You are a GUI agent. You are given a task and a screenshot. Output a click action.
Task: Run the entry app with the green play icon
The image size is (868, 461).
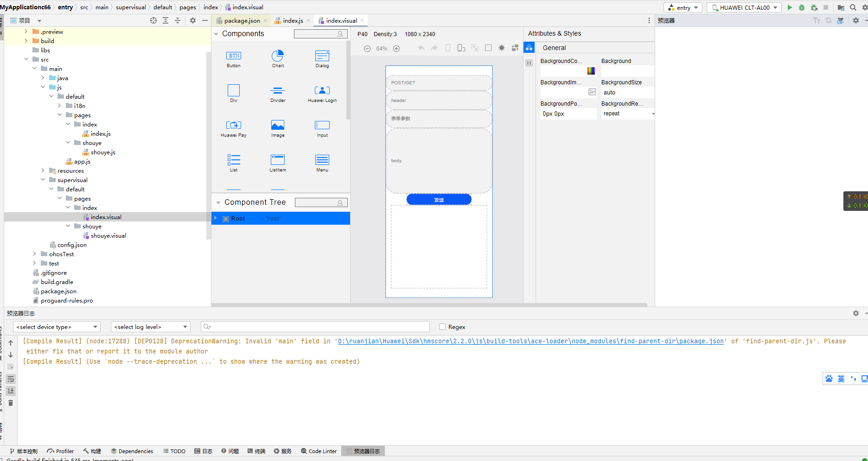point(790,7)
